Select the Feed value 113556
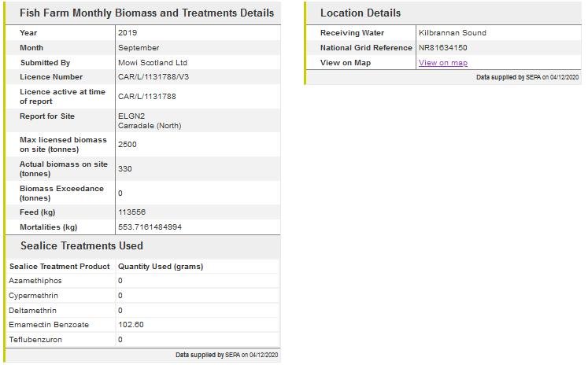 (131, 212)
